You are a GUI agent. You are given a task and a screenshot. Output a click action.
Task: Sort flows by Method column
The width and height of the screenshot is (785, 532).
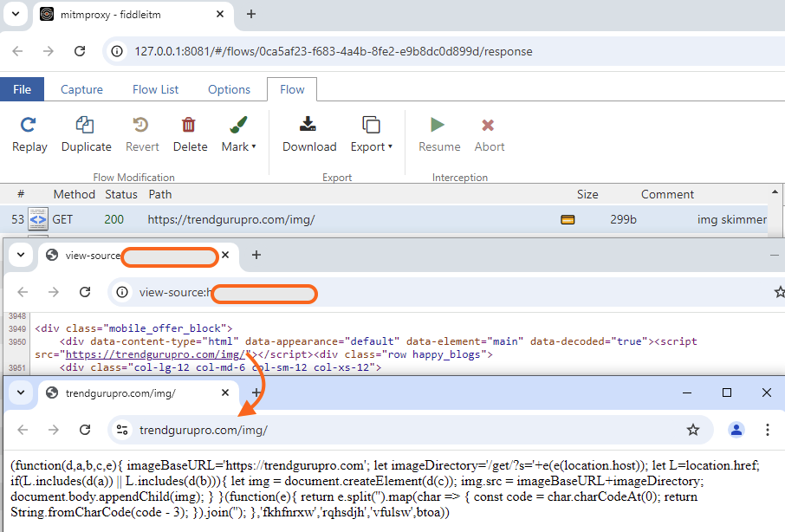point(75,194)
